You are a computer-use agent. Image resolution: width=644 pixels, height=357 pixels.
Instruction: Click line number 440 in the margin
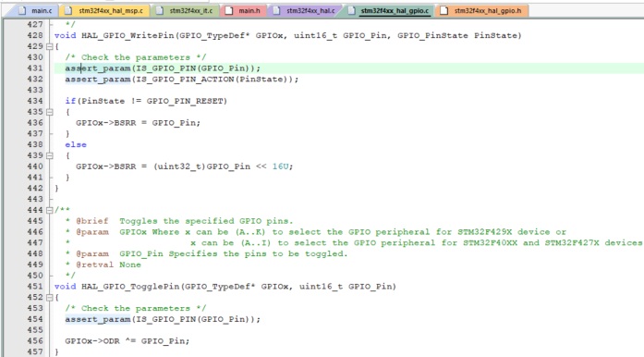[35, 166]
